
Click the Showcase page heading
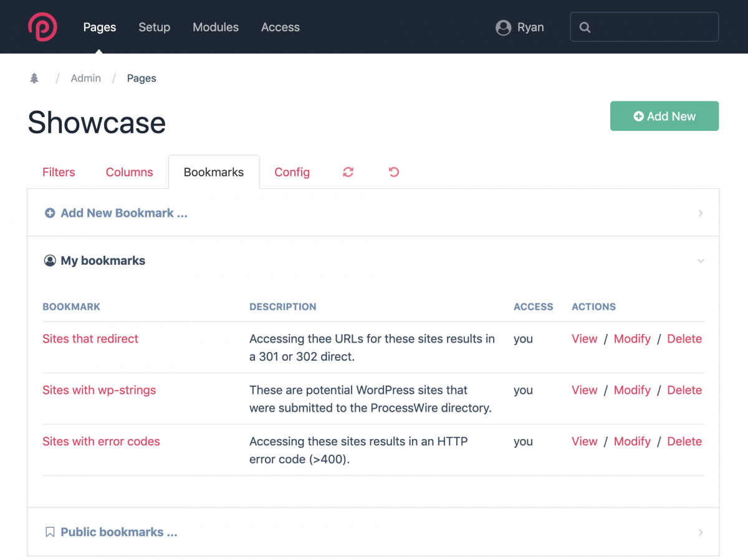[x=97, y=123]
